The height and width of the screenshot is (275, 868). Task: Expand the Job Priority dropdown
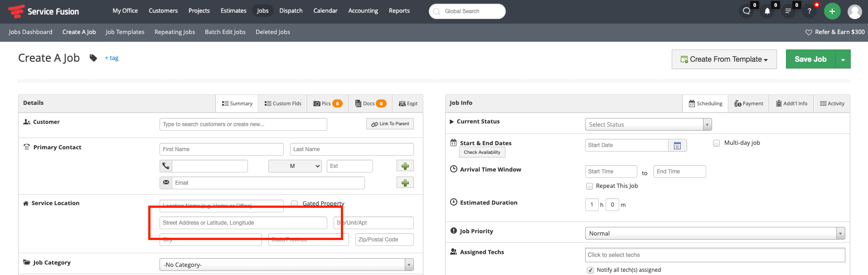pyautogui.click(x=714, y=233)
